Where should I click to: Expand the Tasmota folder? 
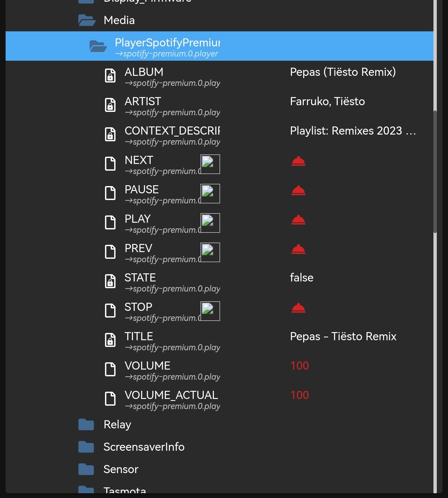pyautogui.click(x=86, y=490)
